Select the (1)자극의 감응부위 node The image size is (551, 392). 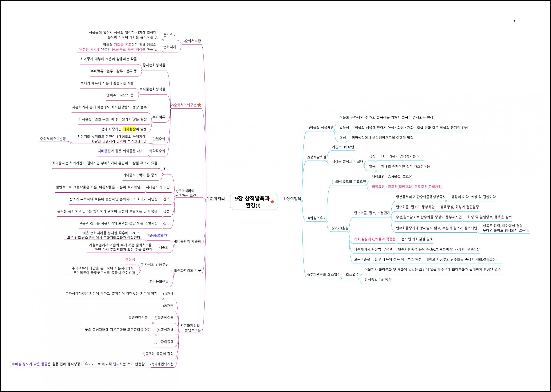(154, 264)
